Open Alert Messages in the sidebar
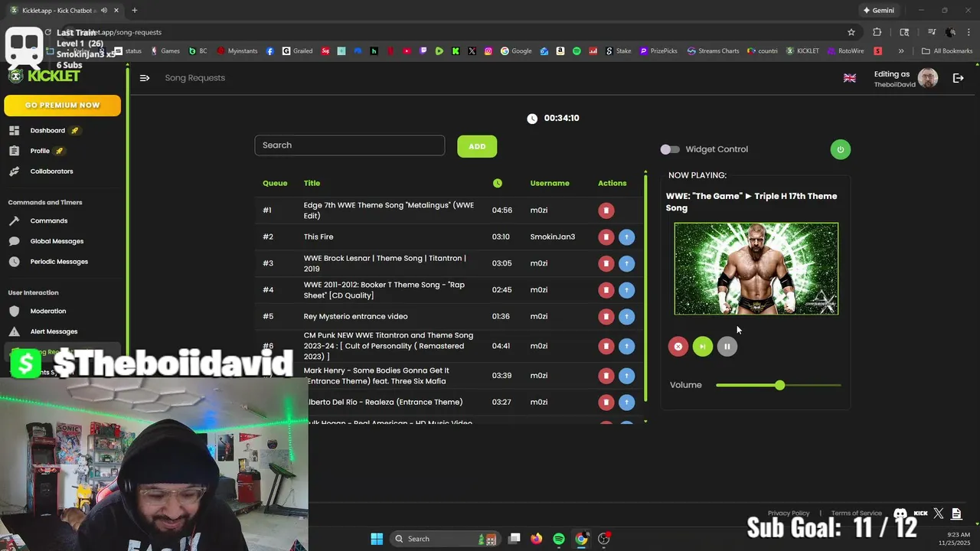 coord(54,331)
